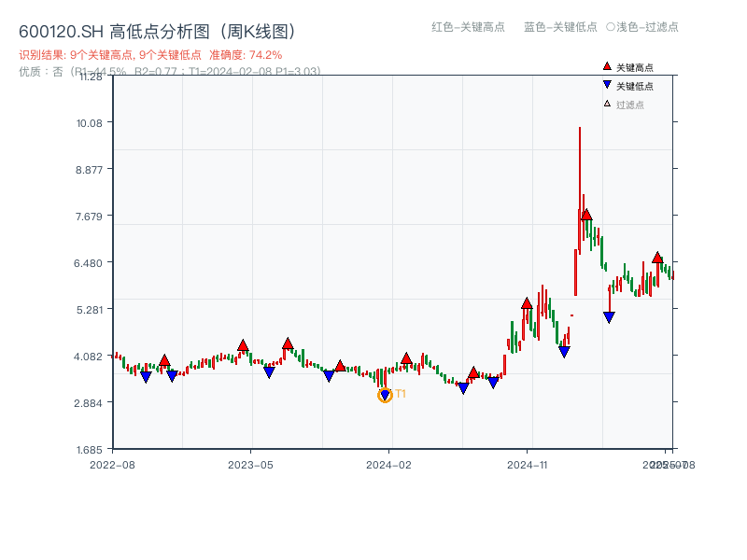
Task: Click the orange-circled blue low marker labeled T1
Action: point(385,395)
